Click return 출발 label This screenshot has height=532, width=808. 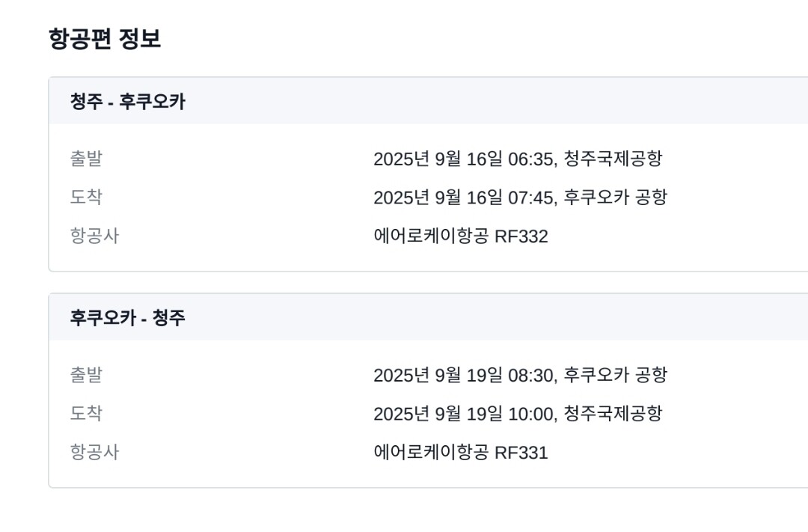pyautogui.click(x=86, y=375)
